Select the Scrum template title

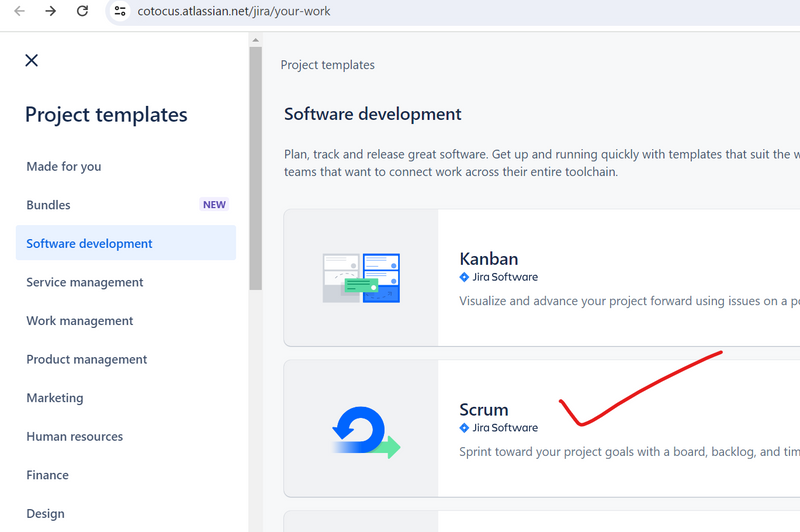coord(484,410)
